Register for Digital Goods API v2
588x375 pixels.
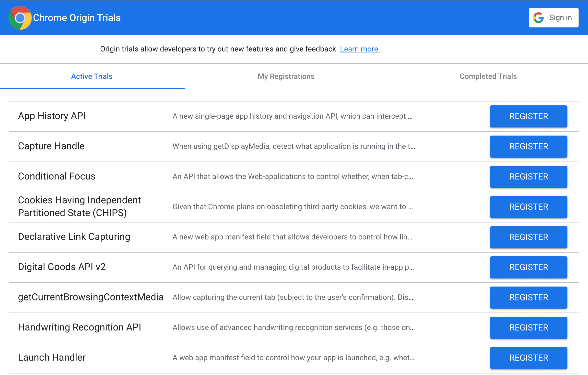pyautogui.click(x=528, y=267)
